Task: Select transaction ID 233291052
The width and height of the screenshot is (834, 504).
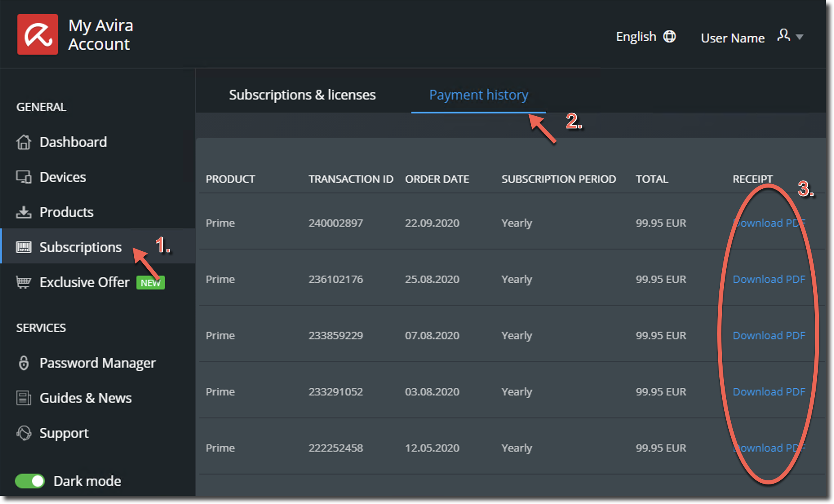Action: 335,392
